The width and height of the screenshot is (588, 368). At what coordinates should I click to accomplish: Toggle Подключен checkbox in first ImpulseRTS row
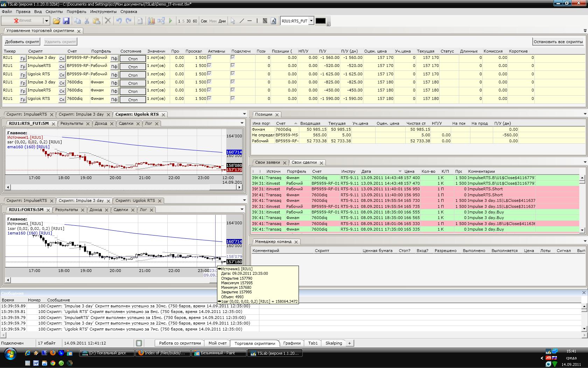(233, 66)
